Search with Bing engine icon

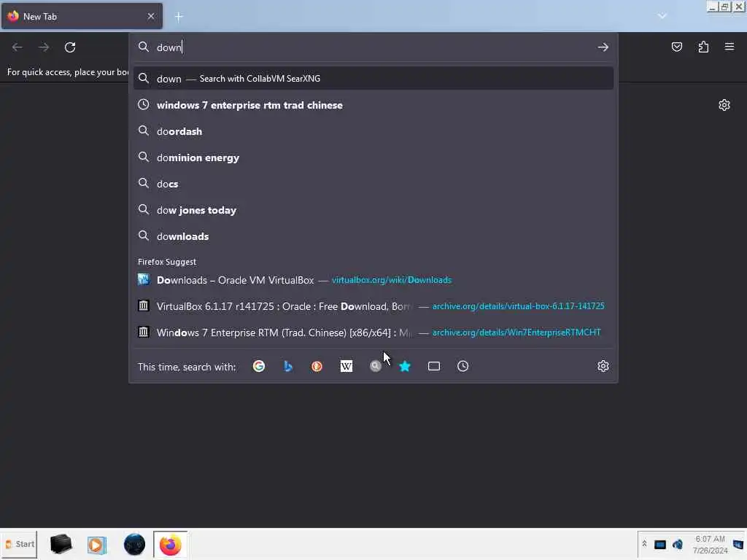tap(287, 366)
